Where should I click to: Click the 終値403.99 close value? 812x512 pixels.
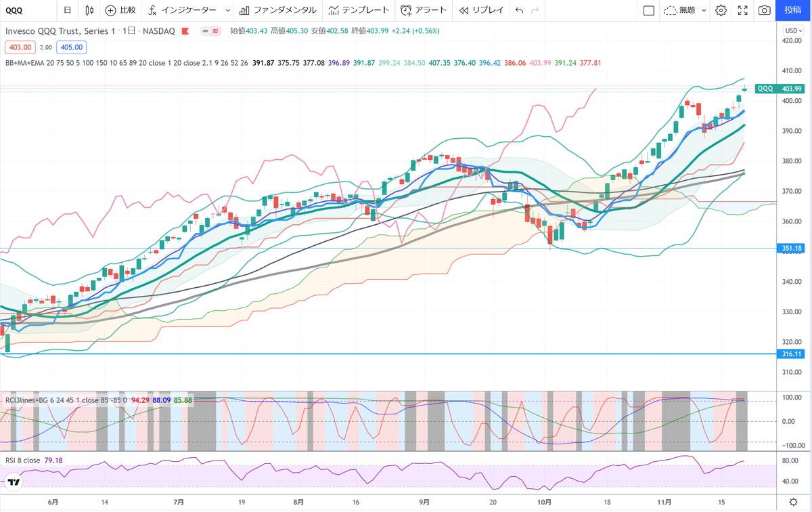371,30
